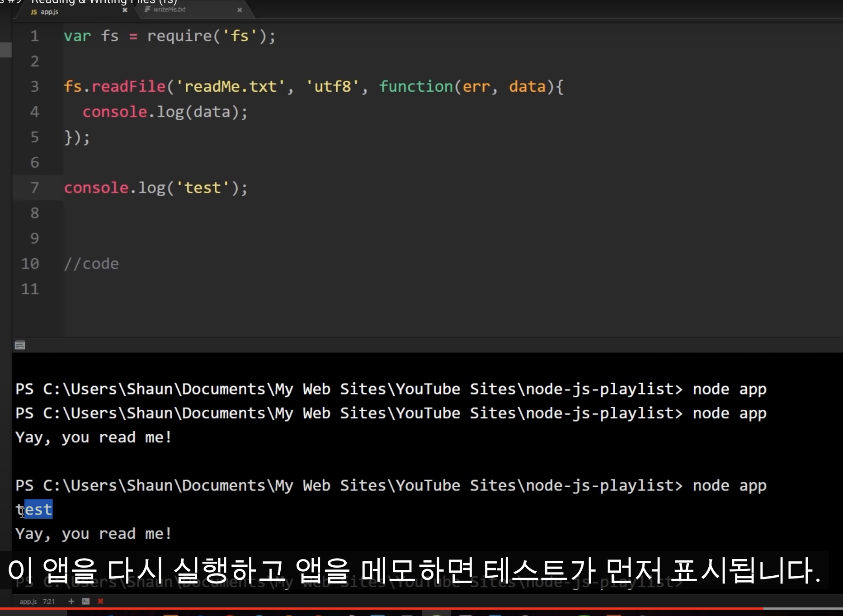Screen dimensions: 843x616
Task: Click line number 1 in the gutter
Action: pos(34,36)
